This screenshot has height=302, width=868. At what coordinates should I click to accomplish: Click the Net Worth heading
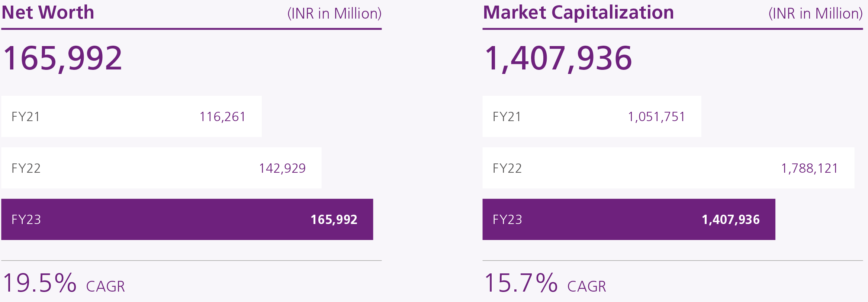point(48,12)
